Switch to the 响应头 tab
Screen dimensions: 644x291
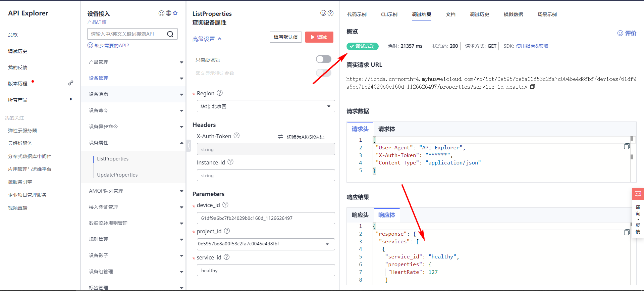click(360, 215)
